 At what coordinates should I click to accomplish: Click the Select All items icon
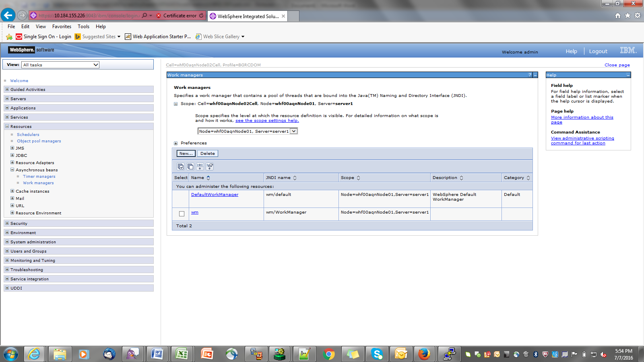(181, 167)
